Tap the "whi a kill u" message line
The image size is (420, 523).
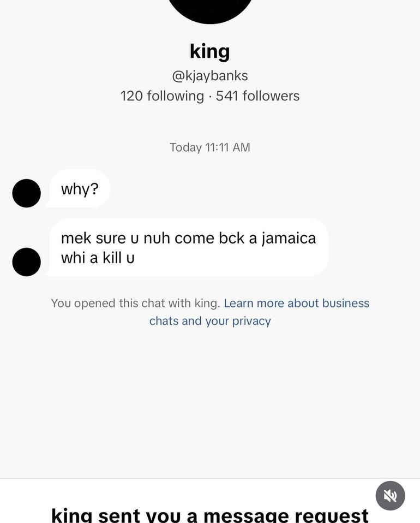point(98,258)
